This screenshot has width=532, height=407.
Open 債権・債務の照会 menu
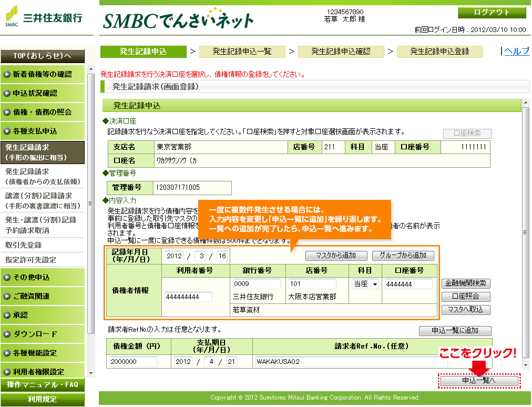click(x=43, y=113)
